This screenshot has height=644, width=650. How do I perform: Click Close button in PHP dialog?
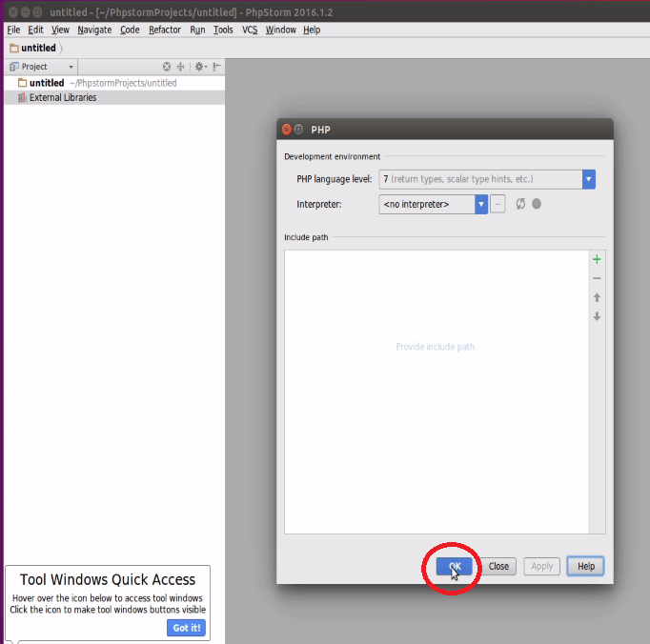pyautogui.click(x=498, y=566)
